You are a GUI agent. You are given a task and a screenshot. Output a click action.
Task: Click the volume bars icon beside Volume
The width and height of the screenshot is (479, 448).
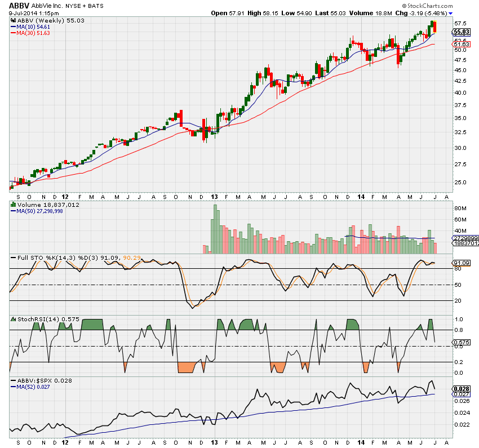point(13,205)
